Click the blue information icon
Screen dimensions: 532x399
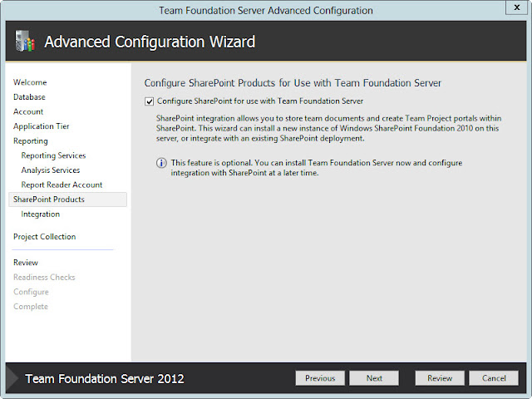(x=161, y=163)
